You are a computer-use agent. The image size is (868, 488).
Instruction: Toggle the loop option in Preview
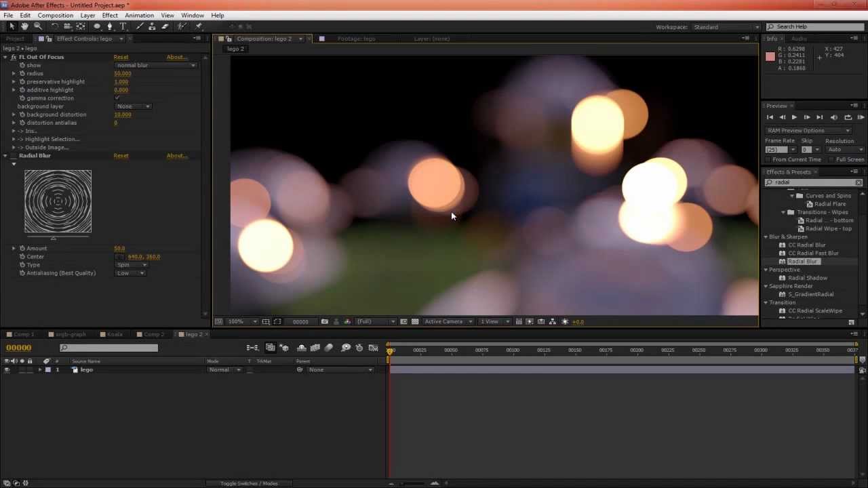(848, 117)
